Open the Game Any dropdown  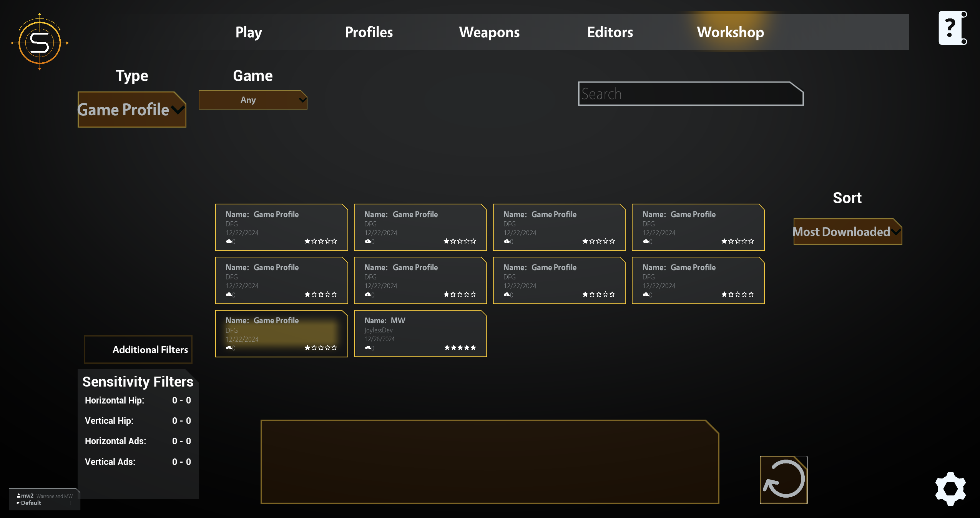[253, 100]
